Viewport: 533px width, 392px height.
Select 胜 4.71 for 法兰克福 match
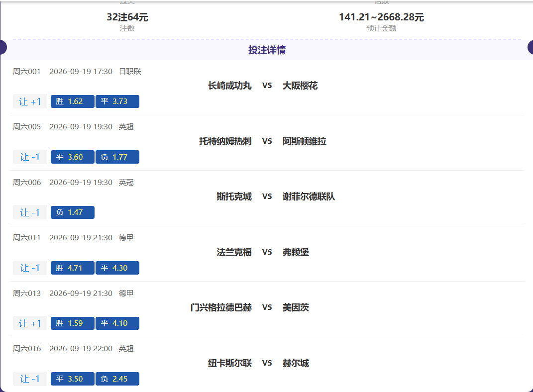pyautogui.click(x=72, y=268)
